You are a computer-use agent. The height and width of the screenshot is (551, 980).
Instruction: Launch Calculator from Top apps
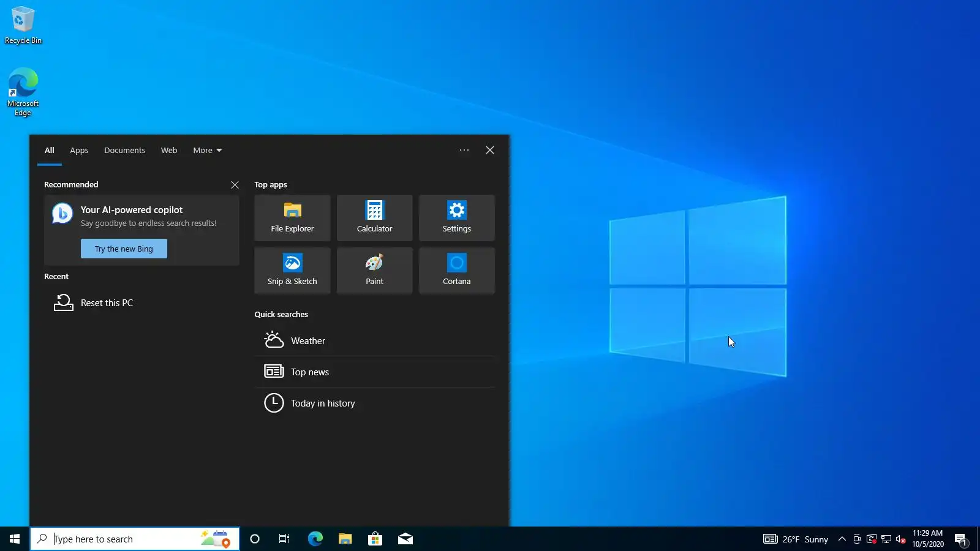[374, 218]
